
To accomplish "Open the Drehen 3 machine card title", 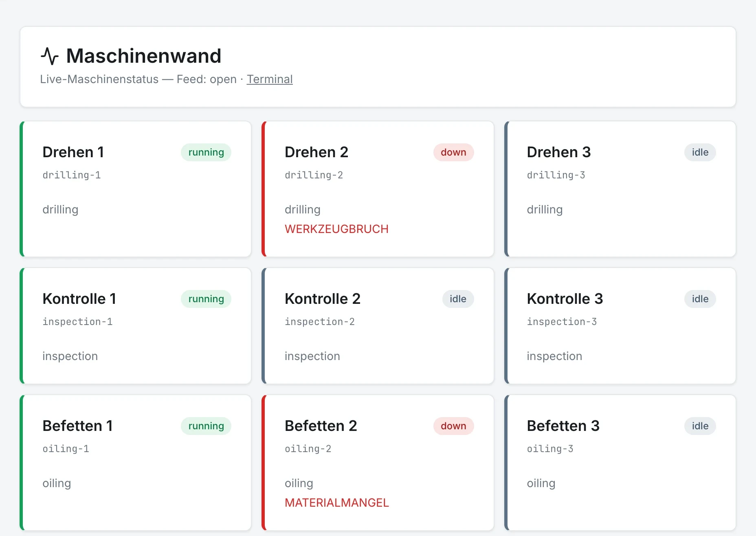I will pos(559,152).
